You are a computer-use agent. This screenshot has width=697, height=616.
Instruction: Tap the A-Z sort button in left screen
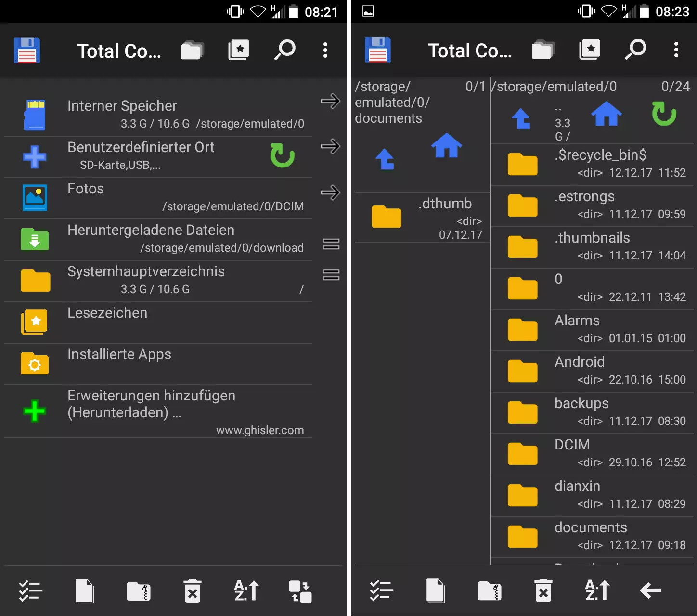click(246, 591)
